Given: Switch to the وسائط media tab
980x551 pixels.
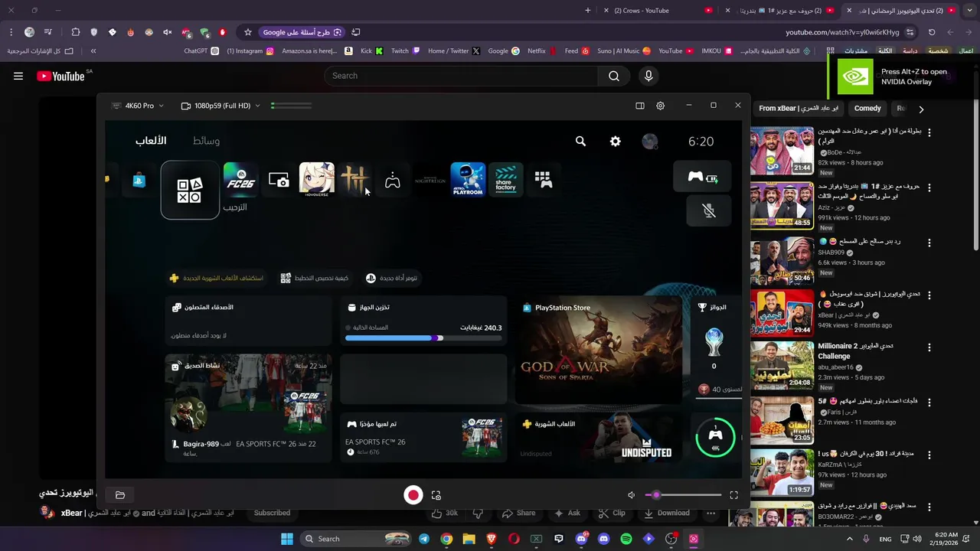Looking at the screenshot, I should (206, 141).
